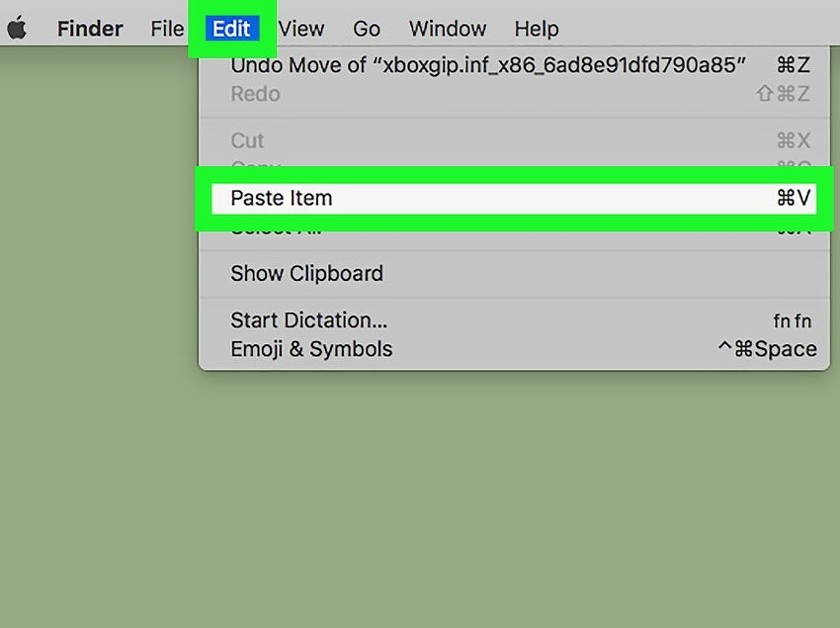Open the Go menu

[x=367, y=29]
